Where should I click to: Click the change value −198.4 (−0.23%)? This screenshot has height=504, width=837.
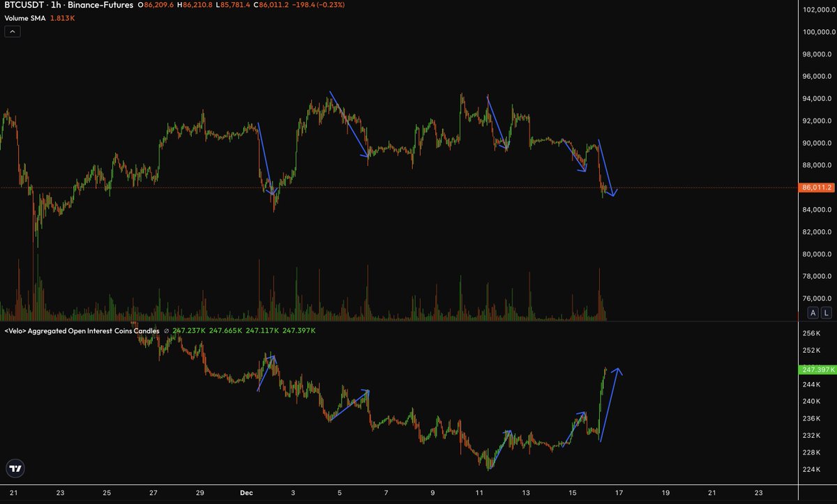(x=318, y=6)
